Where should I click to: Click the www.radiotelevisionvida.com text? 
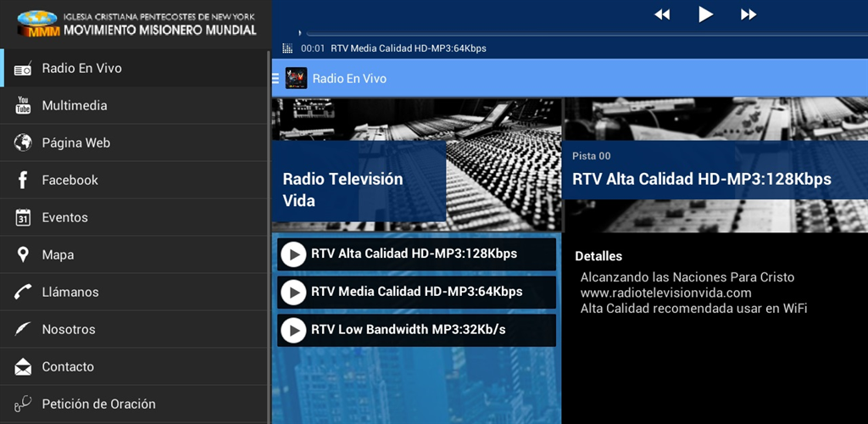coord(666,293)
